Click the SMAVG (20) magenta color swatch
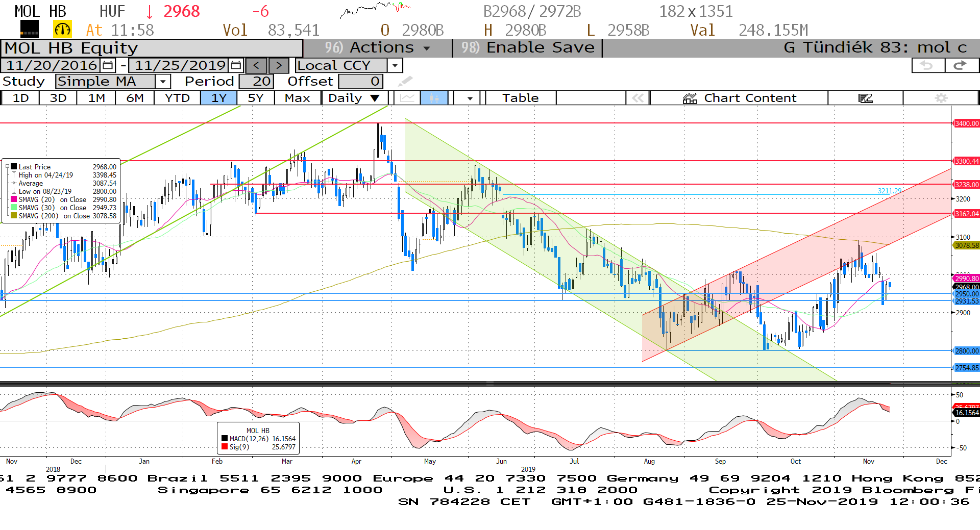 point(14,199)
